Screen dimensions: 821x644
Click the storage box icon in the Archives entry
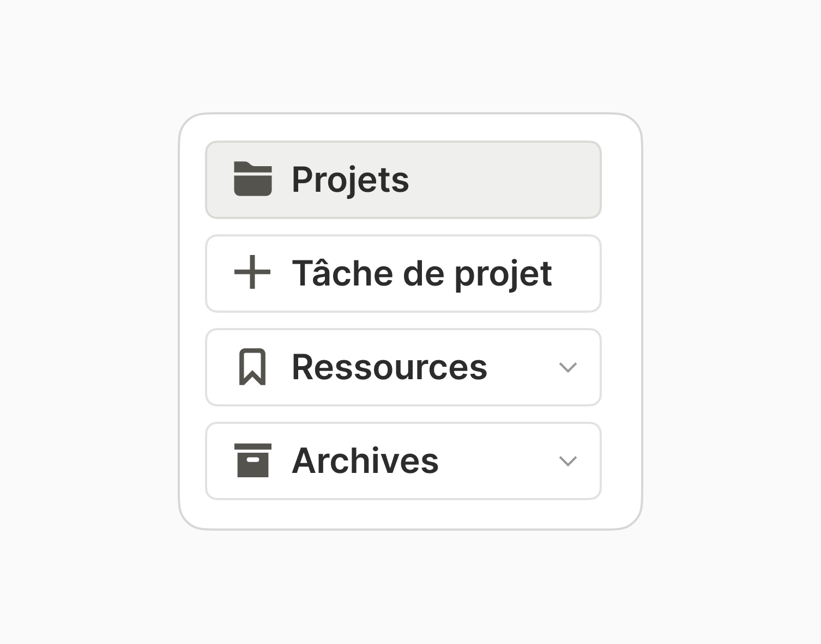tap(254, 460)
